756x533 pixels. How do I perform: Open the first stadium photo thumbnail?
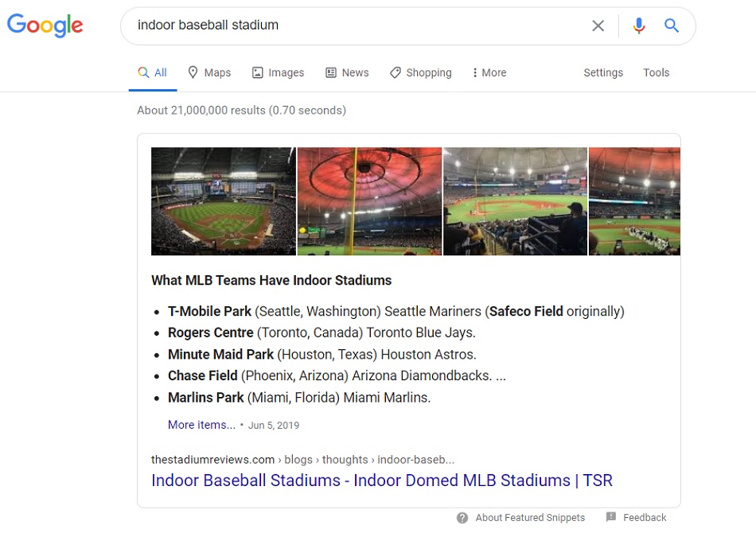click(x=224, y=201)
